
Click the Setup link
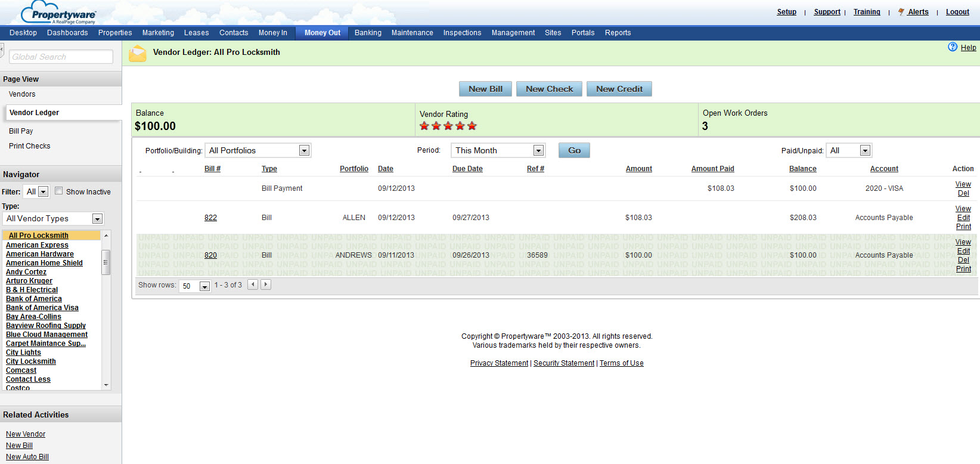point(786,12)
